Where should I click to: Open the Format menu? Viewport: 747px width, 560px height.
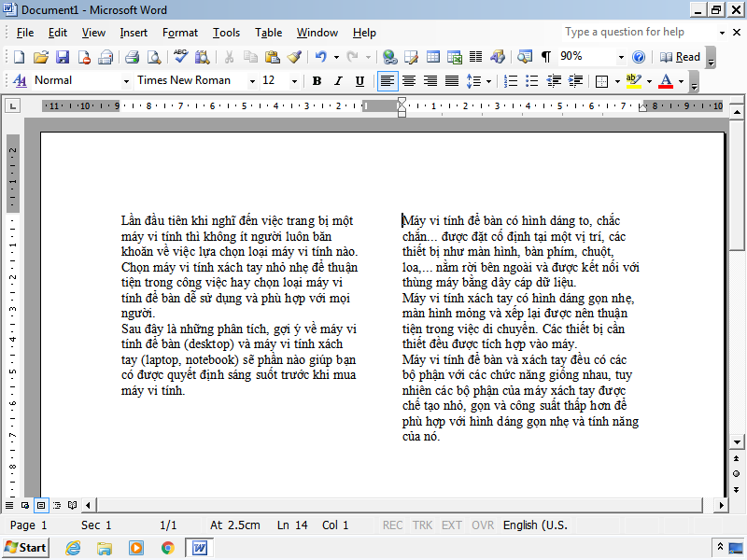(x=179, y=33)
